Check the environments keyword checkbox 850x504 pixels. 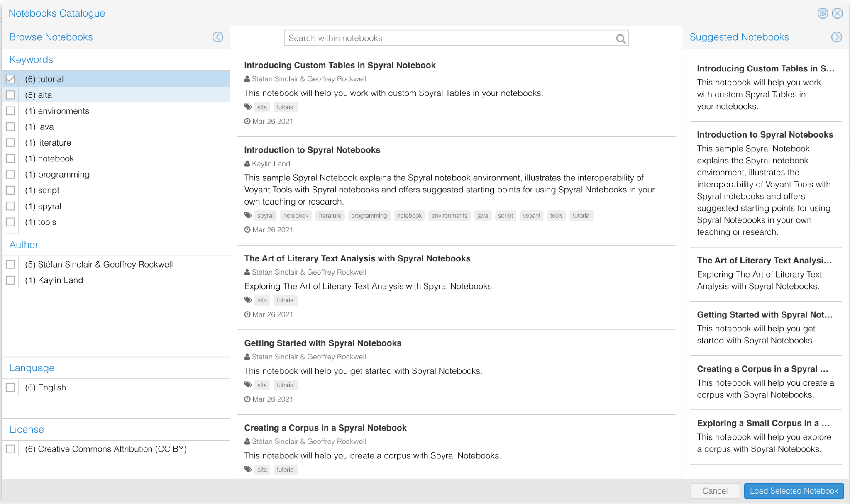[x=10, y=111]
